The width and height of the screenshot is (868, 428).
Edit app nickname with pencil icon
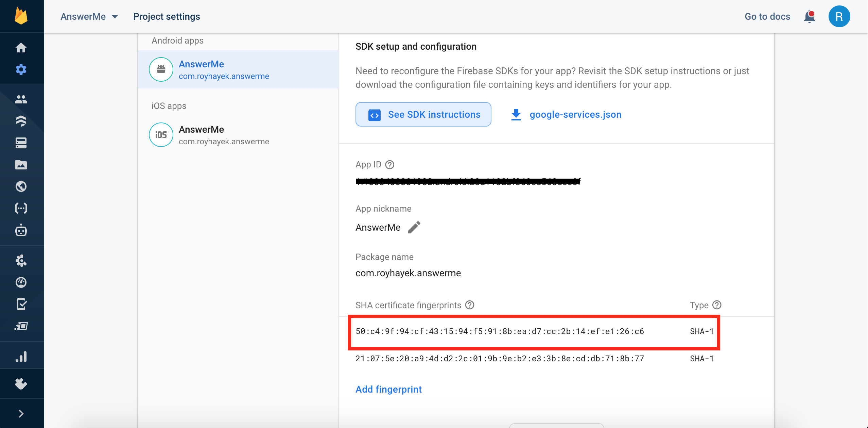click(x=414, y=227)
